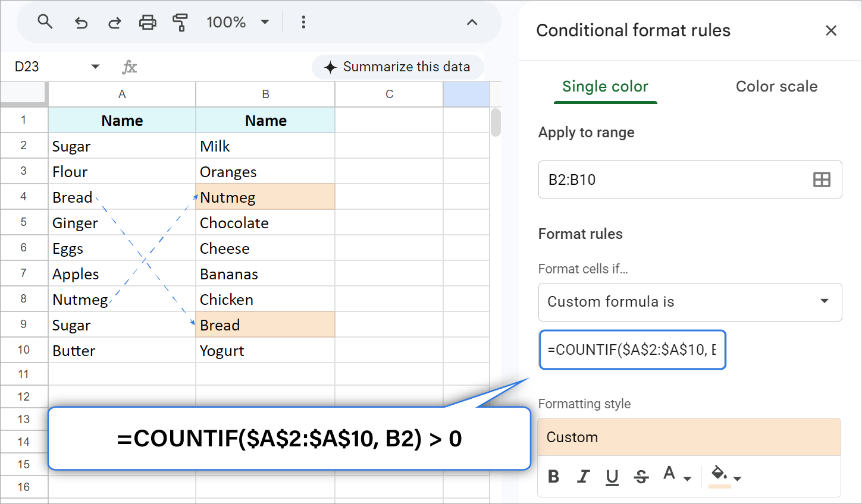The image size is (862, 504).
Task: Click the fx function icon
Action: click(129, 67)
